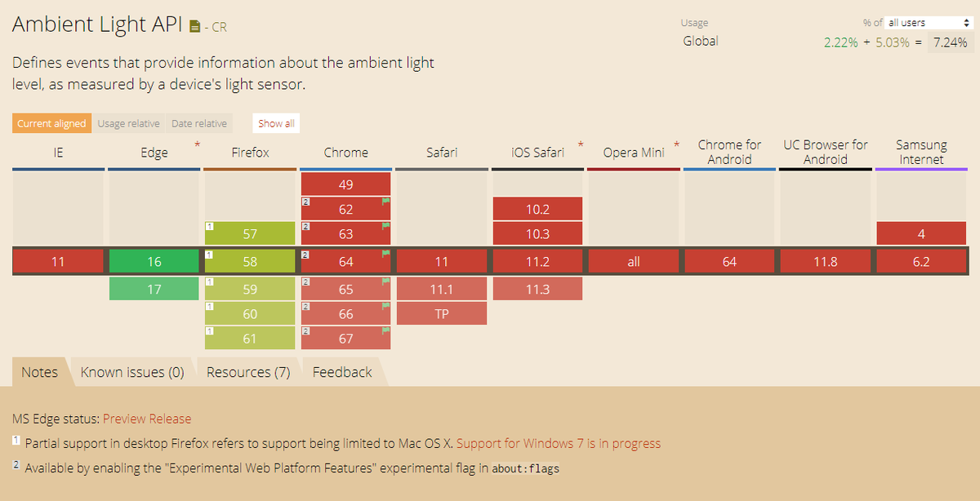Open the Resources (7) tab
This screenshot has height=501, width=980.
click(247, 371)
